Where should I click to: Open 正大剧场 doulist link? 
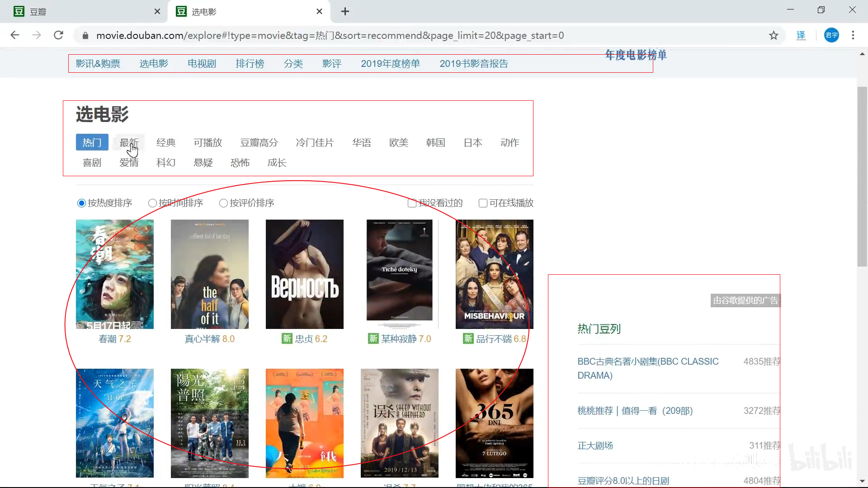(595, 446)
